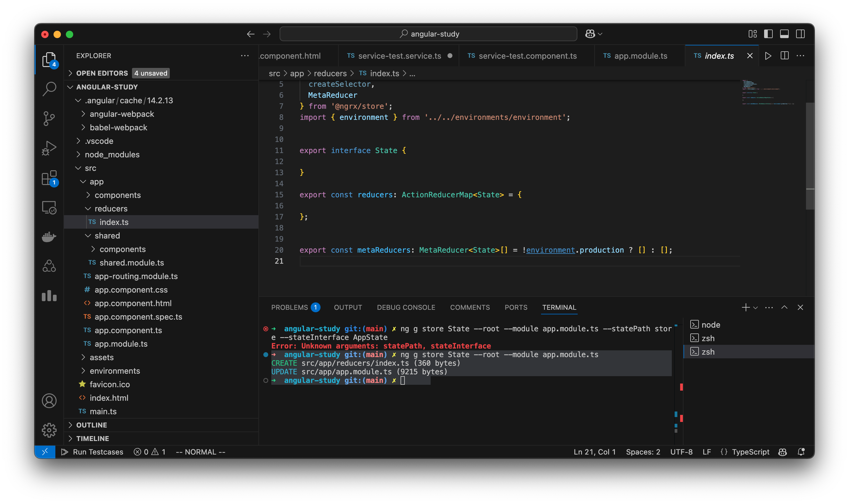
Task: Toggle the secondary sidebar visibility
Action: (800, 33)
